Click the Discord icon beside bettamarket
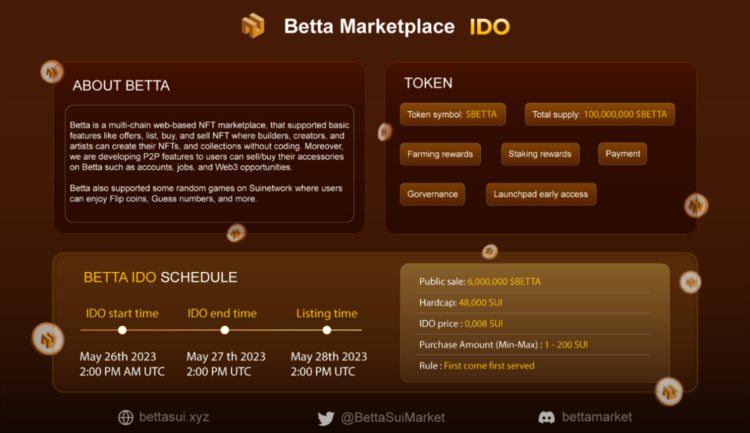This screenshot has width=750, height=433. (x=546, y=417)
